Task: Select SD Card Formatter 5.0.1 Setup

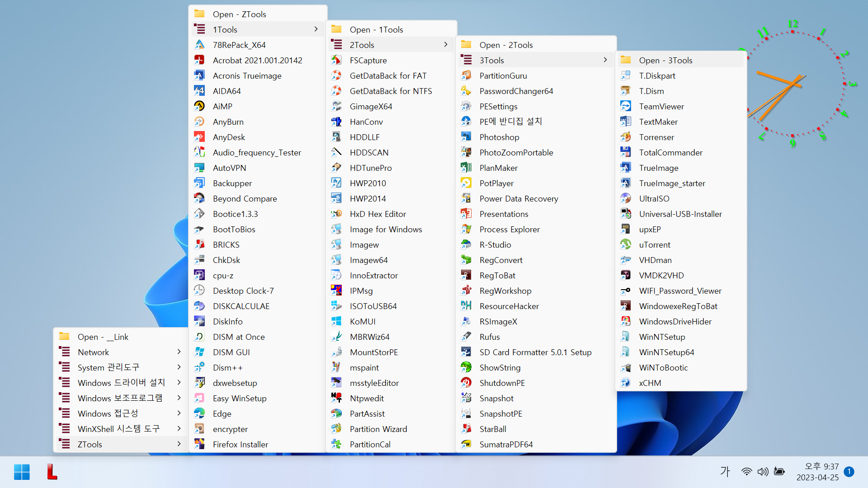Action: tap(536, 352)
